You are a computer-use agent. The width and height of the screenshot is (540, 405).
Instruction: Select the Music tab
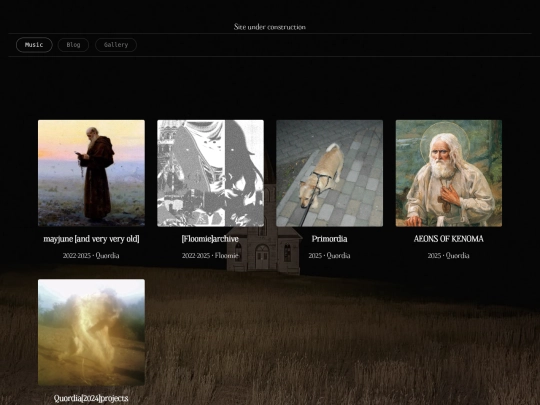pyautogui.click(x=34, y=45)
